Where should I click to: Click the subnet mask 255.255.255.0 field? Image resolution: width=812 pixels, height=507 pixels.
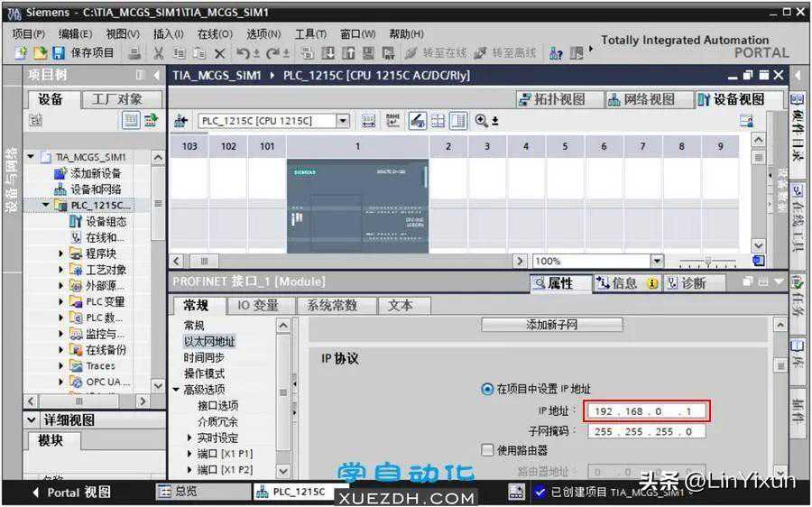[x=645, y=431]
